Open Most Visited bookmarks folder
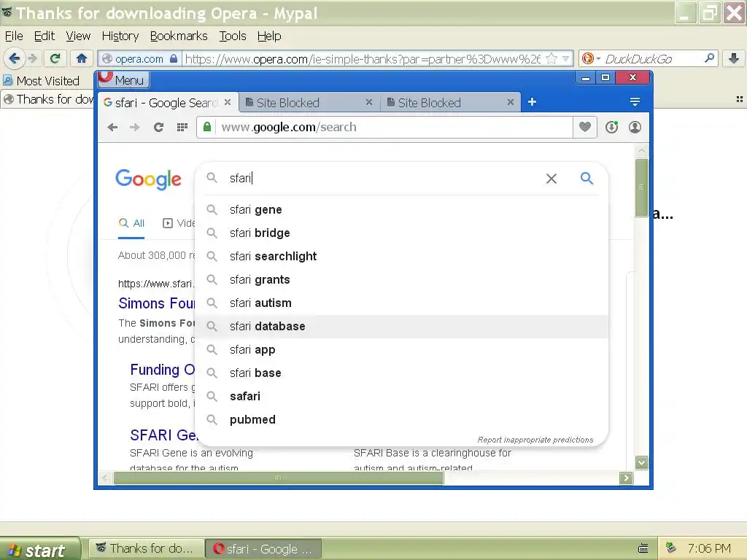 coord(41,81)
